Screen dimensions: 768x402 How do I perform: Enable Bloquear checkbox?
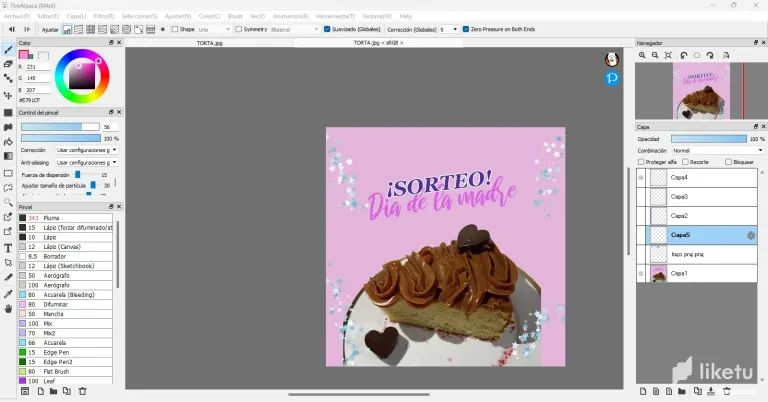click(728, 162)
